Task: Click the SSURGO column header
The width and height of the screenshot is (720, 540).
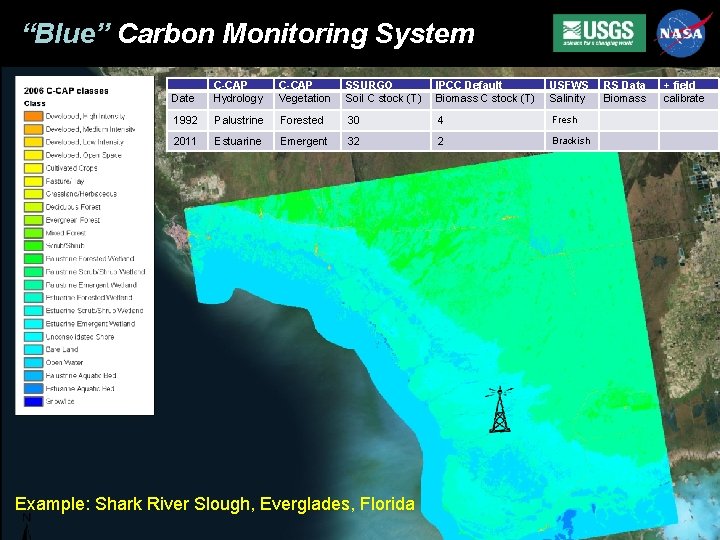Action: (385, 84)
